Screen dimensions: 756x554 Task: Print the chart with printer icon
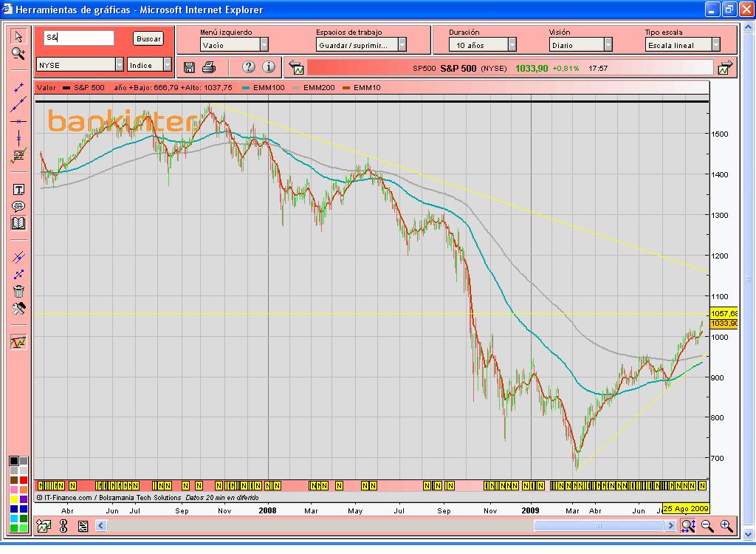pyautogui.click(x=209, y=67)
